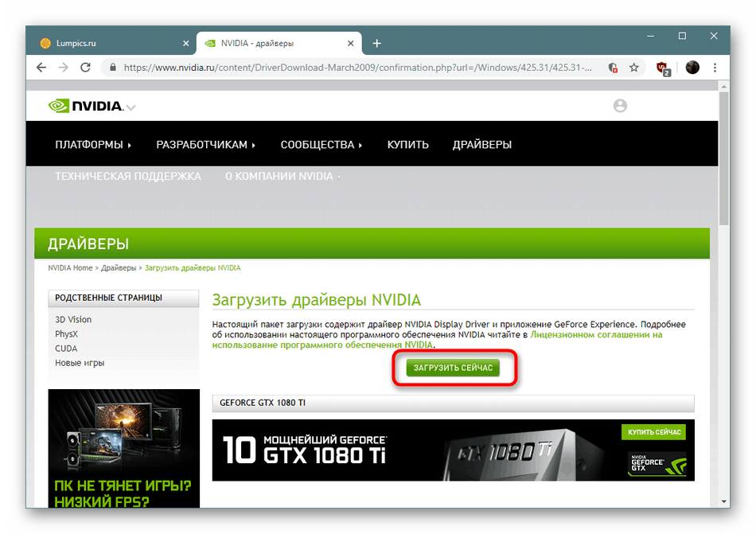Open the РАЗРАБОТЧИКАМ menu
The height and width of the screenshot is (534, 756).
206,145
